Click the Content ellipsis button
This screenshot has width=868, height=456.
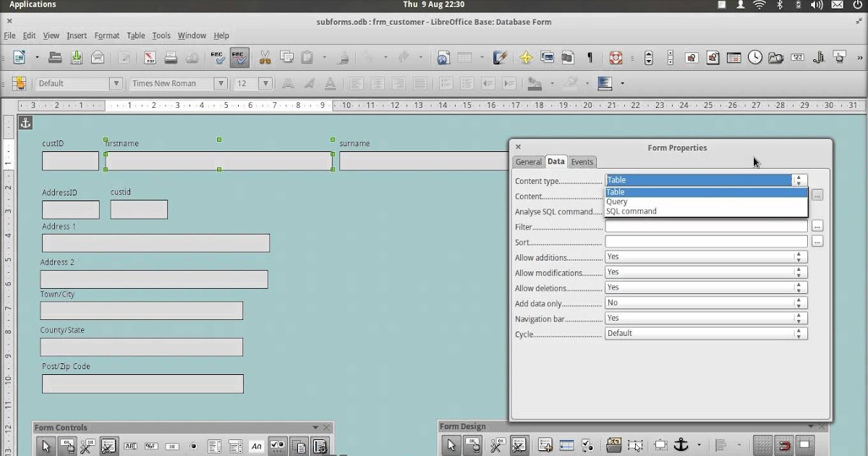pyautogui.click(x=817, y=195)
